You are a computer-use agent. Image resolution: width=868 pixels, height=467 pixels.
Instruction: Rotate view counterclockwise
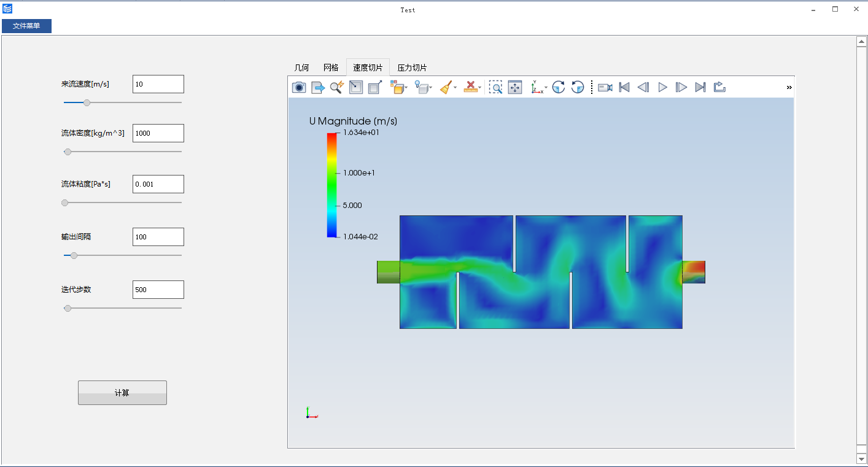(578, 87)
